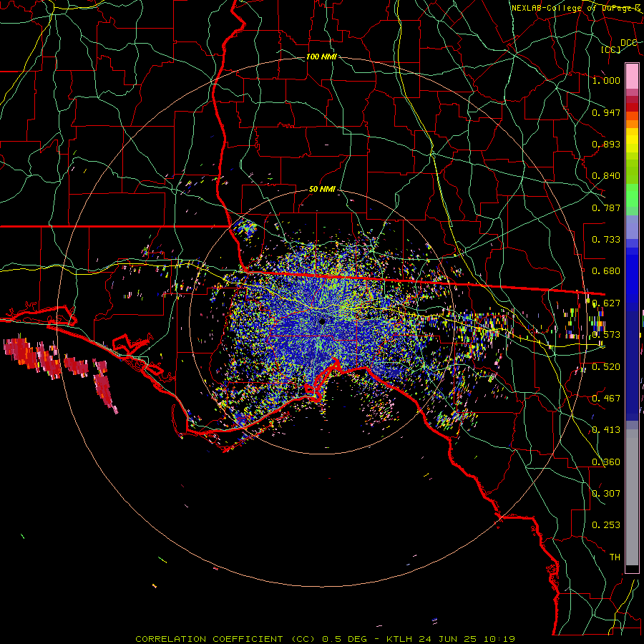Pick the red segment of the color bar
644x644 pixels.
pyautogui.click(x=632, y=107)
